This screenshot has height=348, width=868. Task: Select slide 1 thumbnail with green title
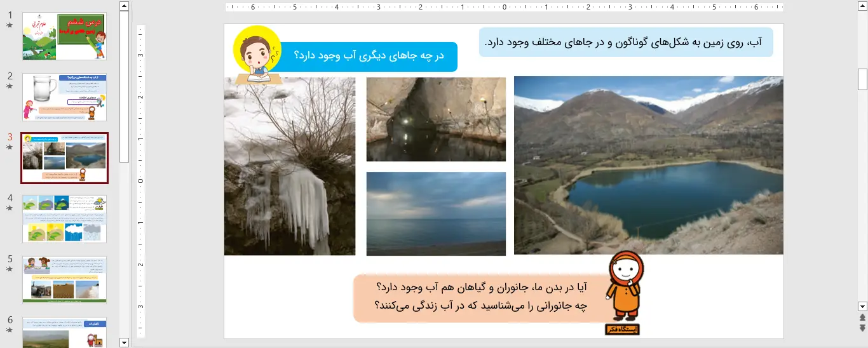pyautogui.click(x=64, y=36)
